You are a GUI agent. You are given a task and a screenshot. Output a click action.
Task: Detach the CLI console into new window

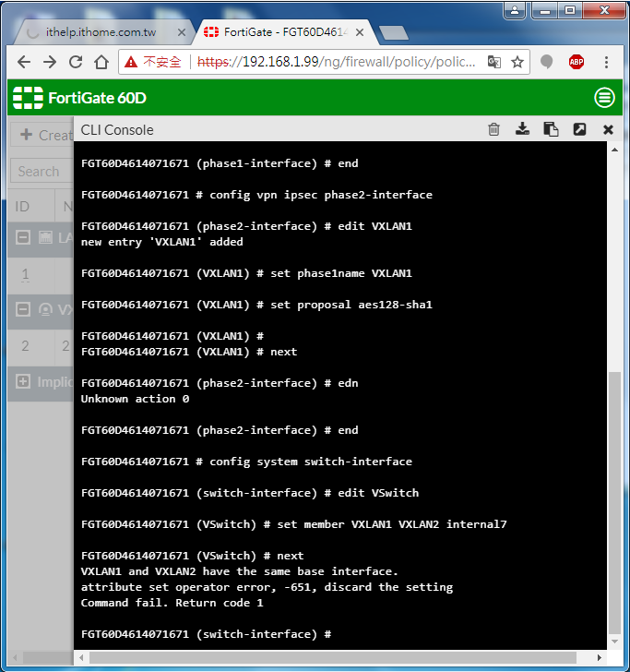579,129
